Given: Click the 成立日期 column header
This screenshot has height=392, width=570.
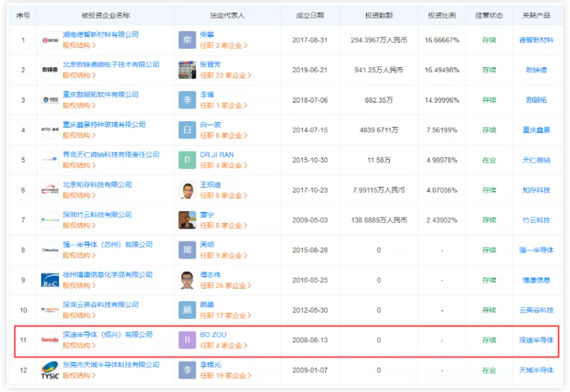Looking at the screenshot, I should coord(310,15).
